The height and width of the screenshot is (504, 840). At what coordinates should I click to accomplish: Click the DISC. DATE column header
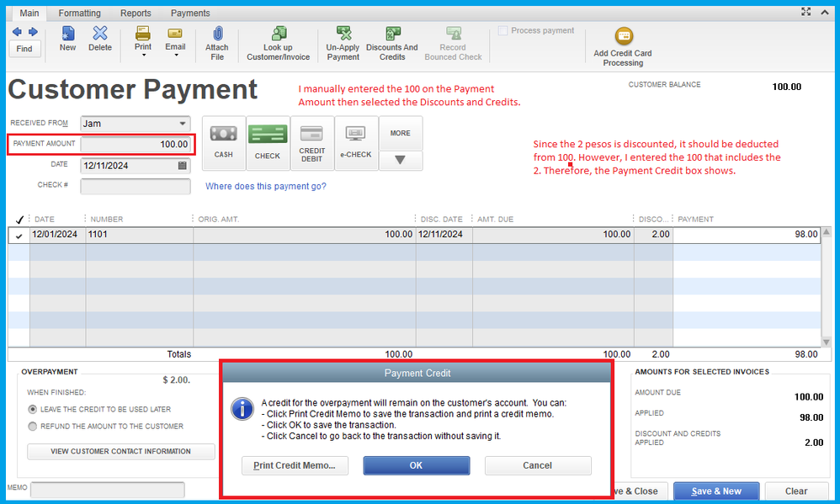[441, 219]
